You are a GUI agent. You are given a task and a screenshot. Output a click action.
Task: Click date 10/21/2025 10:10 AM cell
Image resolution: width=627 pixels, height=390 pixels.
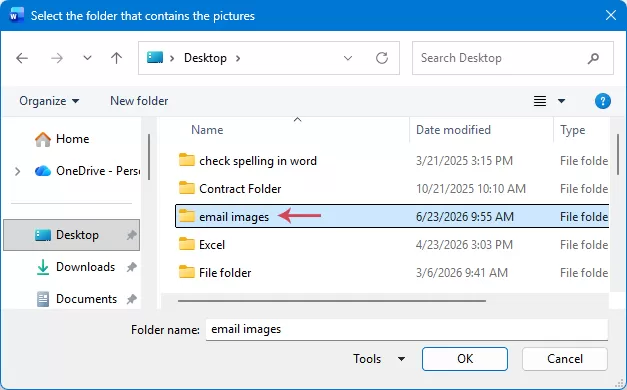[x=471, y=189]
